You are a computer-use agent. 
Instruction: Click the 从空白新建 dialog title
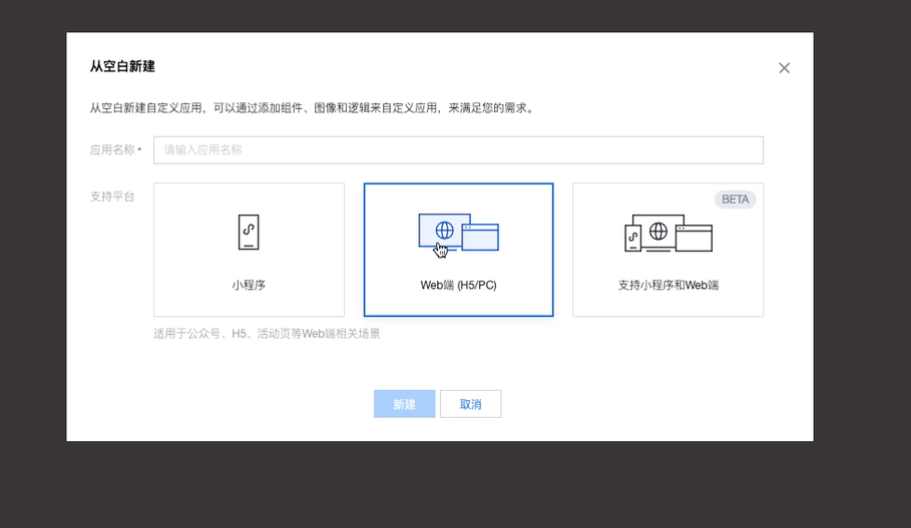tap(123, 66)
